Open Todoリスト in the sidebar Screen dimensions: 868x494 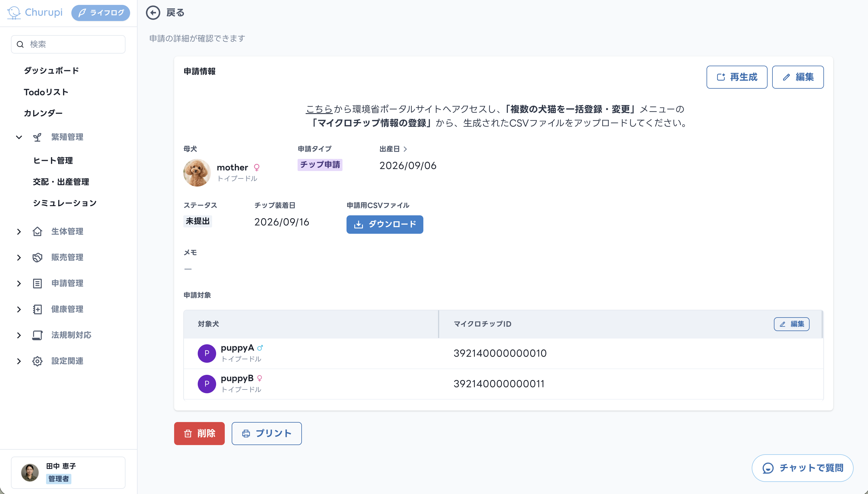pyautogui.click(x=46, y=92)
